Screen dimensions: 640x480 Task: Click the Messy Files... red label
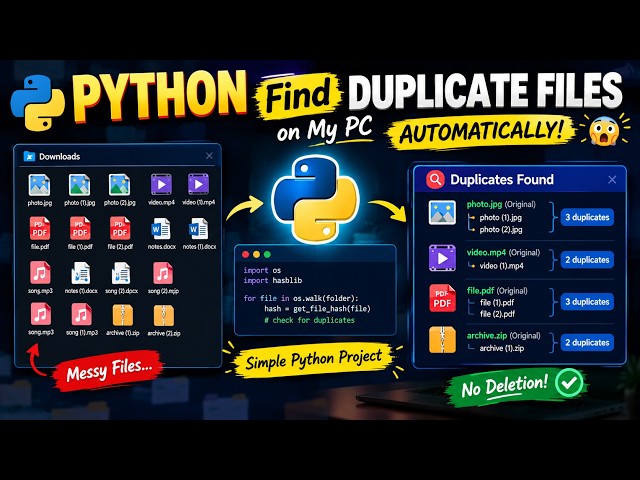point(109,370)
